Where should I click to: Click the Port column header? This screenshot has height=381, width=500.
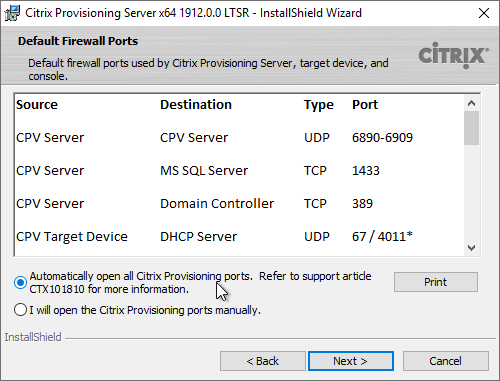(365, 105)
